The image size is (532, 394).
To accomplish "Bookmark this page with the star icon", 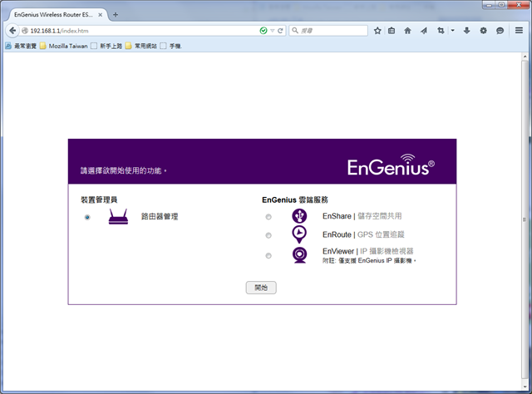I will tap(377, 31).
